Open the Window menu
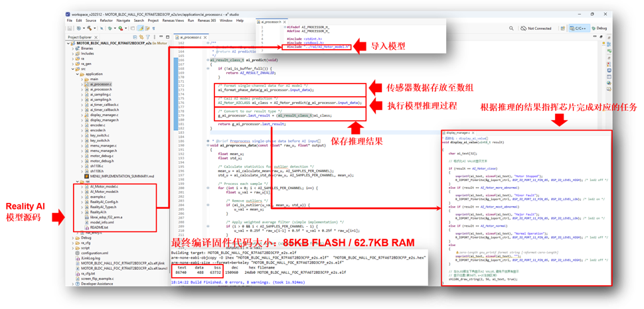The image size is (644, 309). click(x=226, y=20)
